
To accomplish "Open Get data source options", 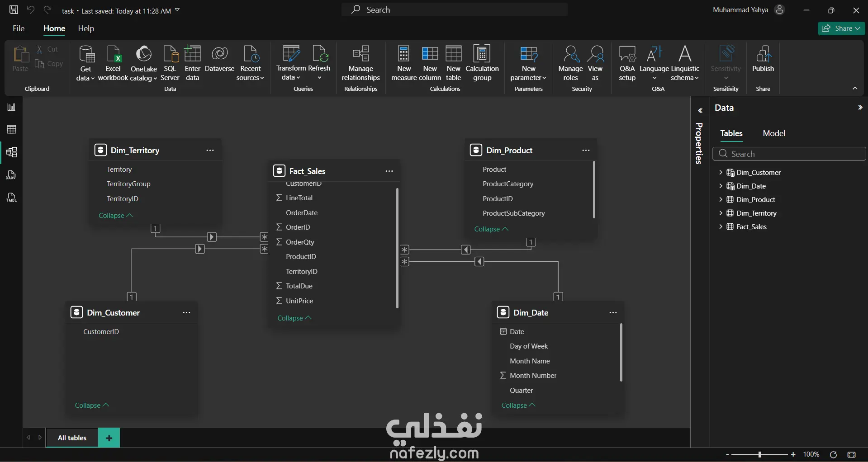I will (85, 63).
